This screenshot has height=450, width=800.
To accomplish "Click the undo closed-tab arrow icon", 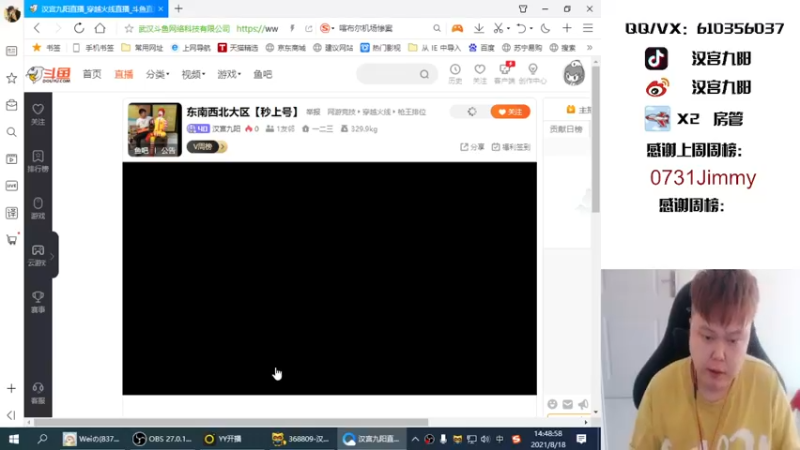I will 521,29.
